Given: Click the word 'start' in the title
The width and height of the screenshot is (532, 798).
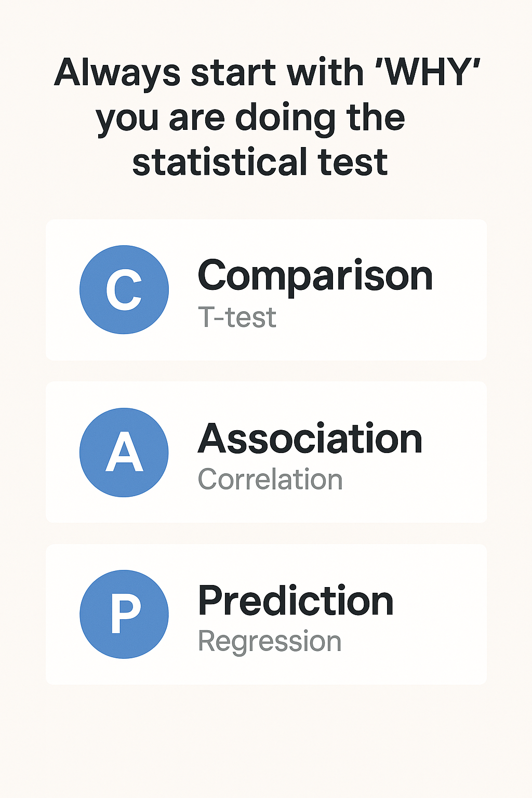Looking at the screenshot, I should pyautogui.click(x=233, y=74).
